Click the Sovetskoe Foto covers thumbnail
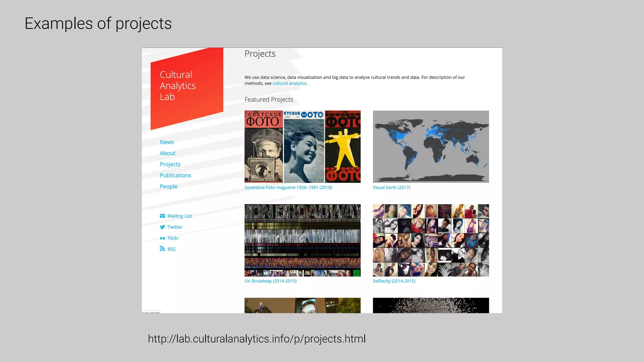 pos(302,146)
